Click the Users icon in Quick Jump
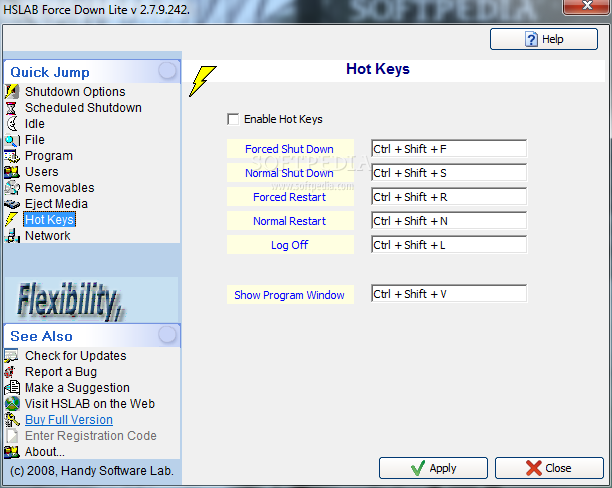The width and height of the screenshot is (612, 488). click(x=12, y=172)
